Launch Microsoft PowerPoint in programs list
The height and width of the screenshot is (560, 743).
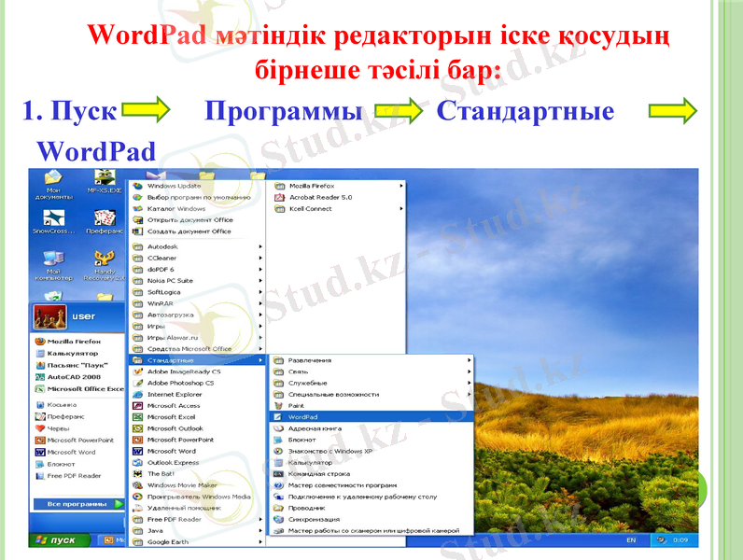(197, 440)
